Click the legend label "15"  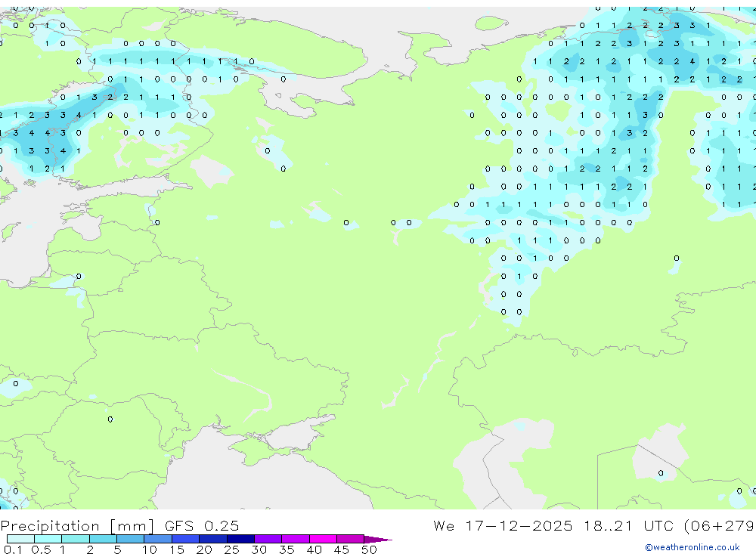177,549
